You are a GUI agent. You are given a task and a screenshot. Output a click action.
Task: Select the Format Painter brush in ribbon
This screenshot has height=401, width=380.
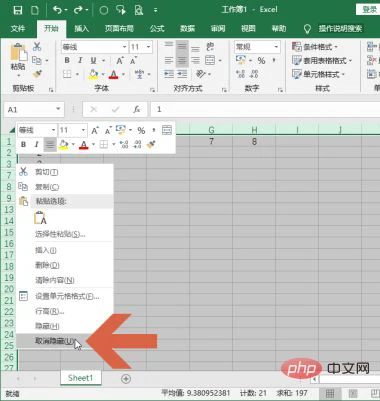point(37,74)
